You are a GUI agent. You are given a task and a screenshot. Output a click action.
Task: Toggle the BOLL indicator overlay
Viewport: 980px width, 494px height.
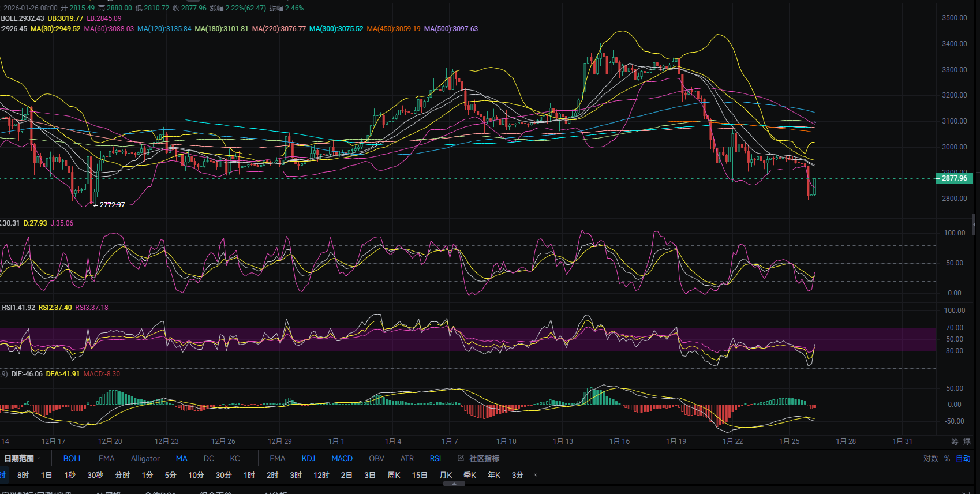[x=73, y=458]
